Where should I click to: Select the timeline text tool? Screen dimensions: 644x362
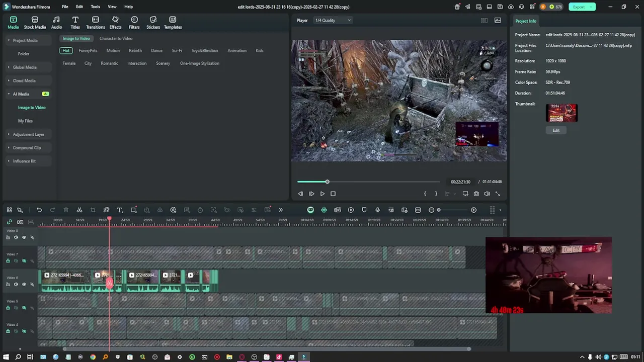tap(120, 210)
